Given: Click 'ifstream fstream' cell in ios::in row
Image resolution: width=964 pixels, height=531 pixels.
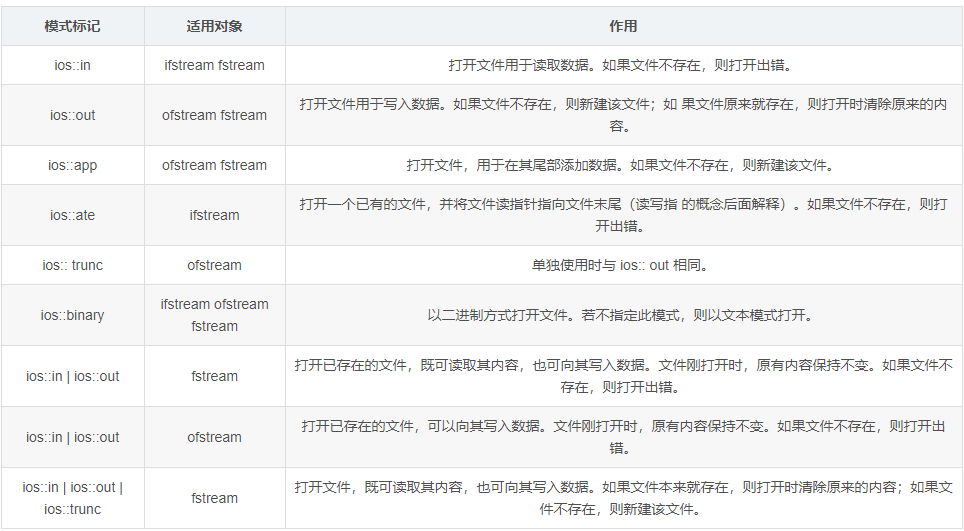Looking at the screenshot, I should [x=215, y=65].
